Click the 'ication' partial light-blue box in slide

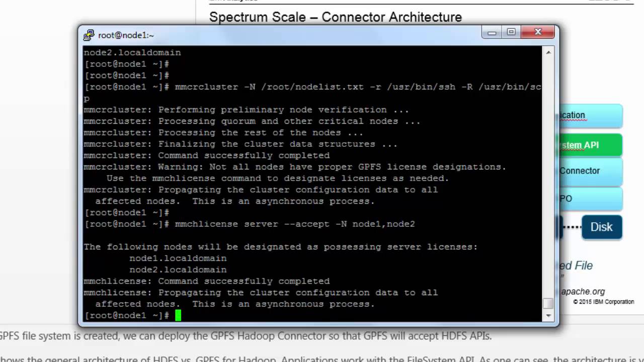pos(590,116)
